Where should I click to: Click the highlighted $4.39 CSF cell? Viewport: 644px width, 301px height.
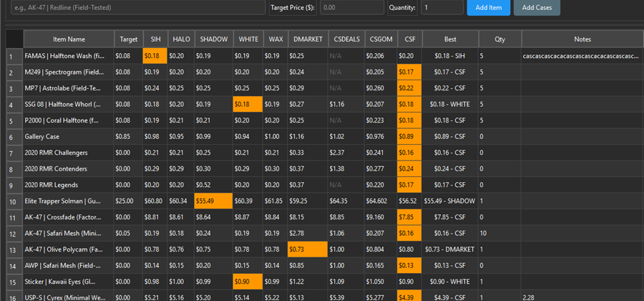click(x=409, y=295)
